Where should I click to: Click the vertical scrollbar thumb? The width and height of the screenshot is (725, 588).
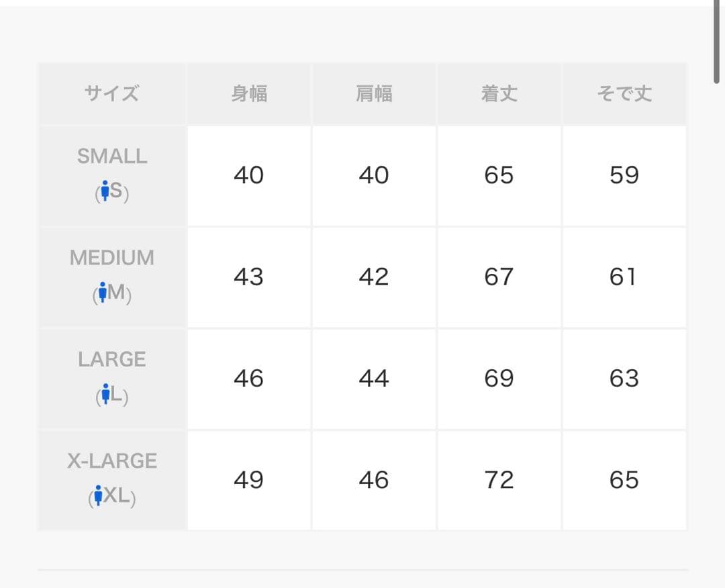(x=716, y=42)
